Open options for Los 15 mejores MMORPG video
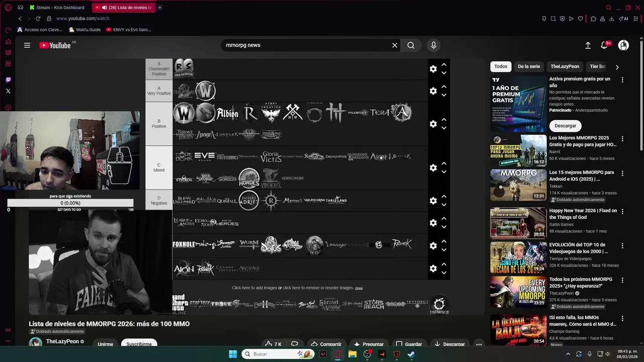The width and height of the screenshot is (644, 362). pos(622,173)
